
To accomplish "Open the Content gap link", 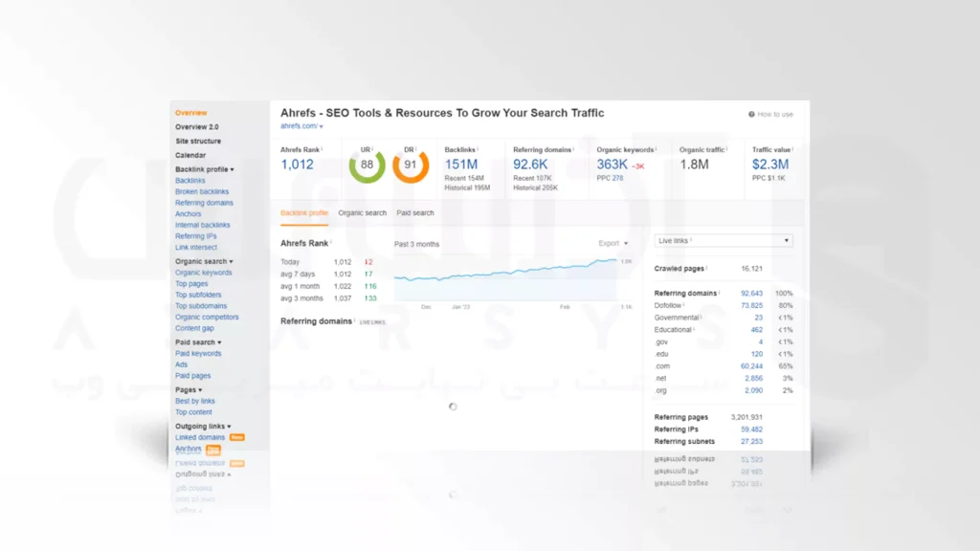I will 194,328.
